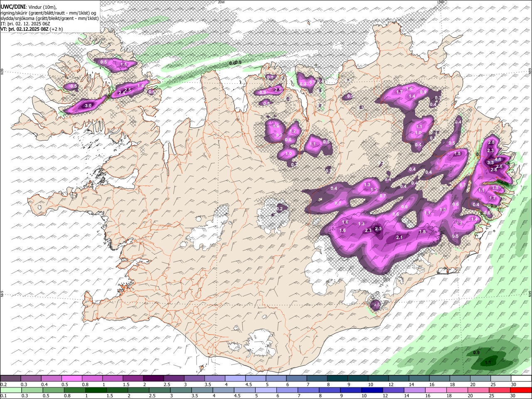Image resolution: width=532 pixels, height=399 pixels.
Task: Click the 3.0 snowfall value in the Westfjords
Action: (88, 106)
